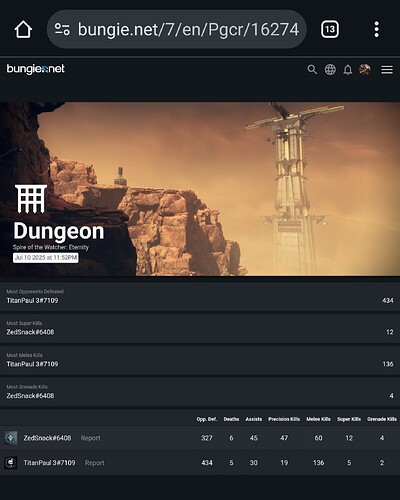Viewport: 400px width, 500px height.
Task: Select the Most Grenade Kills row
Action: [x=200, y=392]
